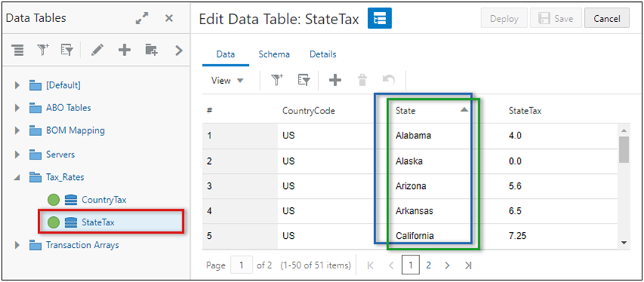Click the Arizona cell

pos(411,186)
